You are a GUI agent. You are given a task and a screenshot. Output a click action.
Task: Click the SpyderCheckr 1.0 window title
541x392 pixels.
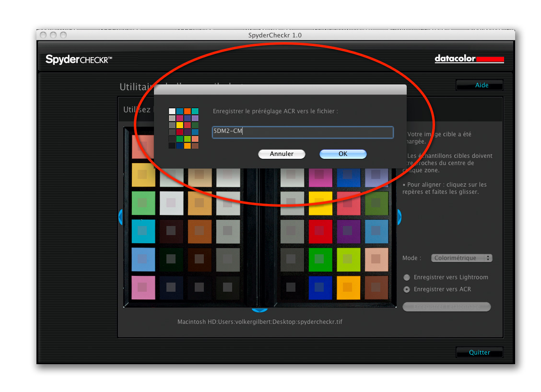(275, 35)
